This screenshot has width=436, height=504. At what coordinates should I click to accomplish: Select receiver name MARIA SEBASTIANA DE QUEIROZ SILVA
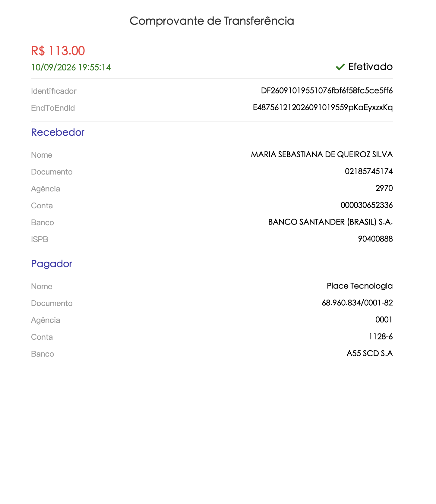tap(322, 155)
